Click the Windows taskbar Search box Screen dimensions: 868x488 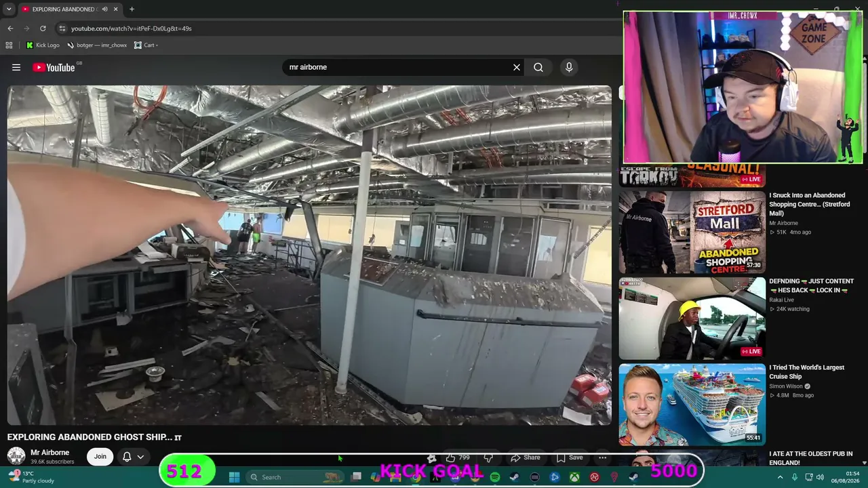296,477
